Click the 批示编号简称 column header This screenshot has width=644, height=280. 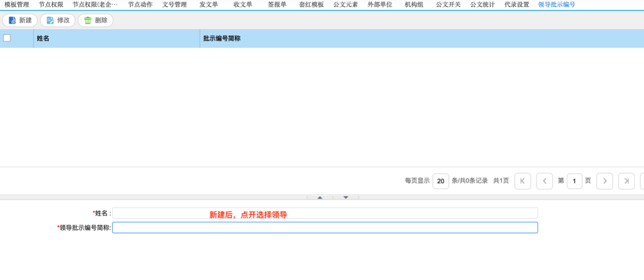coord(222,39)
